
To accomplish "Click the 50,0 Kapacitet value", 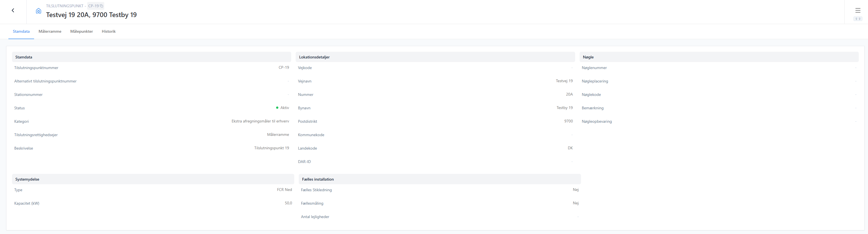I will [288, 203].
